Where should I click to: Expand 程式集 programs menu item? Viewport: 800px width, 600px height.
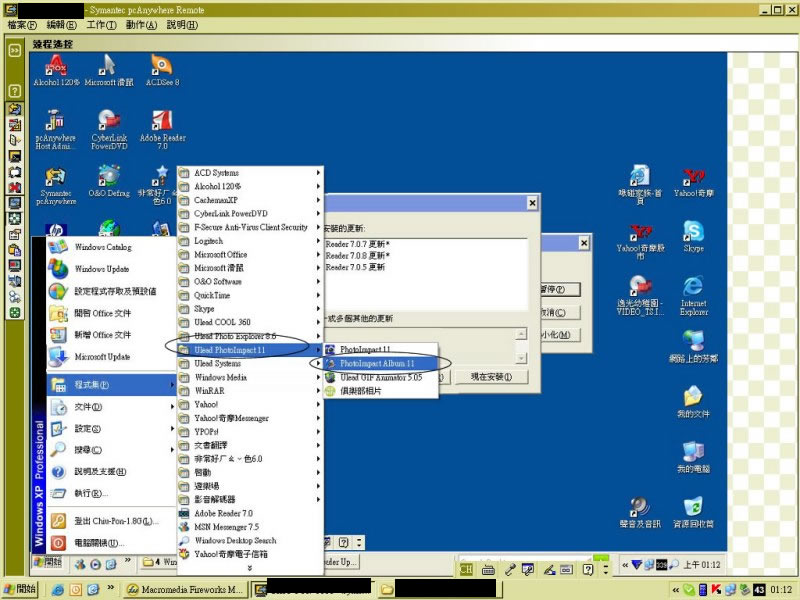(x=111, y=385)
